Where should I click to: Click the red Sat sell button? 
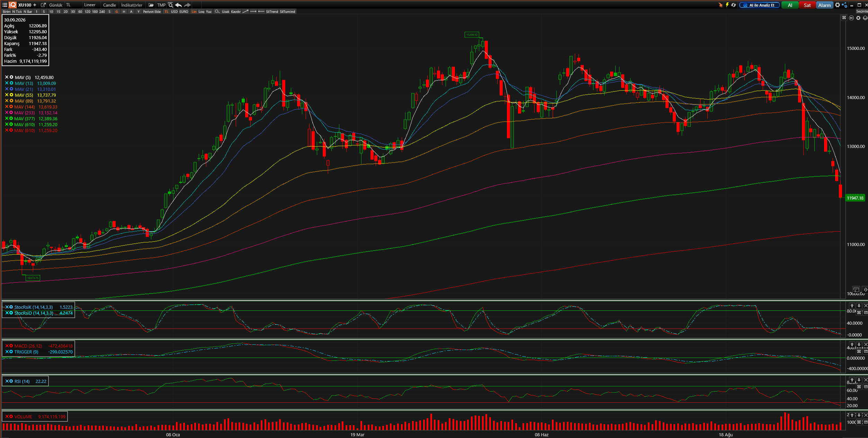point(807,5)
